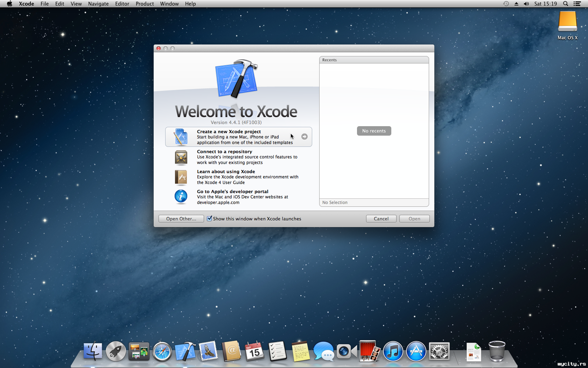
Task: Open App Store icon in the Dock
Action: [416, 351]
